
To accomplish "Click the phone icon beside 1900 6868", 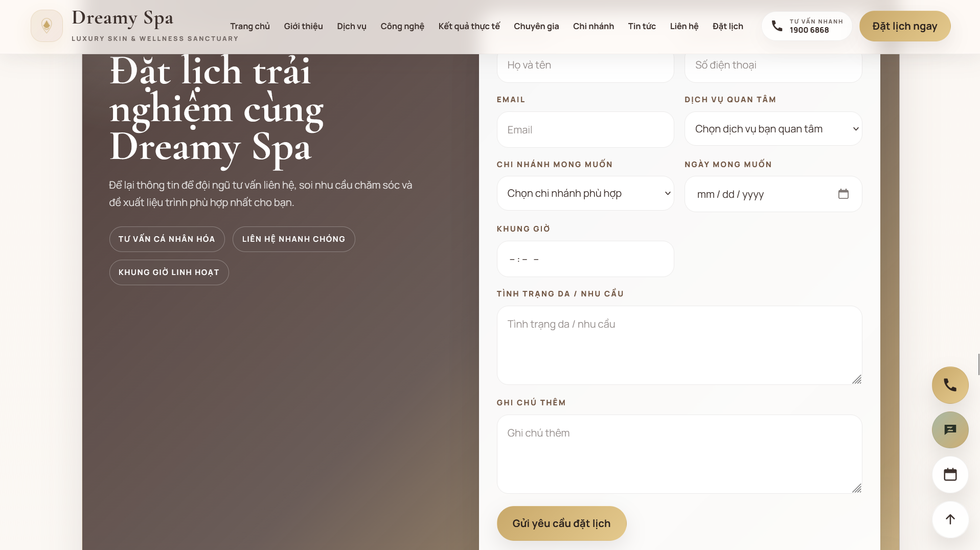I will [777, 26].
